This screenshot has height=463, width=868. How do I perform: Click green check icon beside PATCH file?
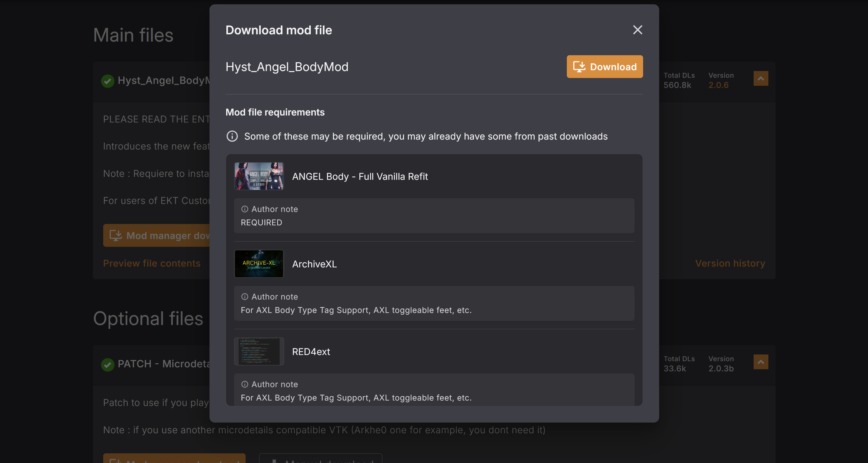[108, 364]
